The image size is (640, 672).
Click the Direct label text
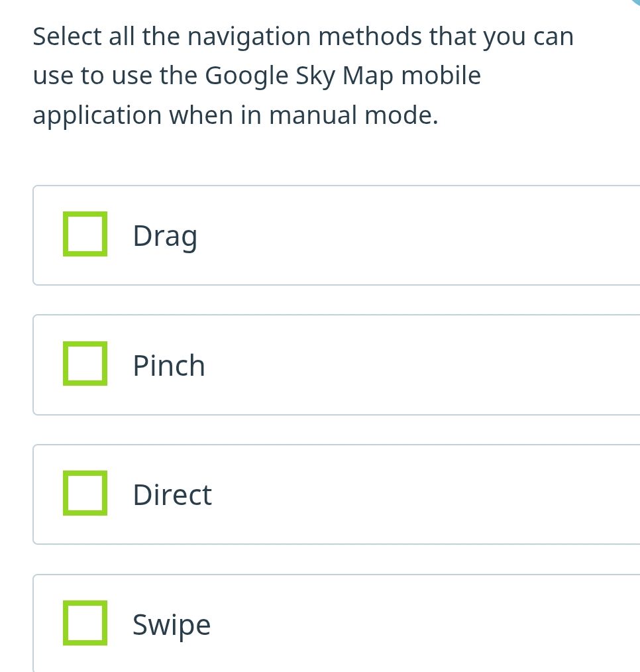pos(172,494)
